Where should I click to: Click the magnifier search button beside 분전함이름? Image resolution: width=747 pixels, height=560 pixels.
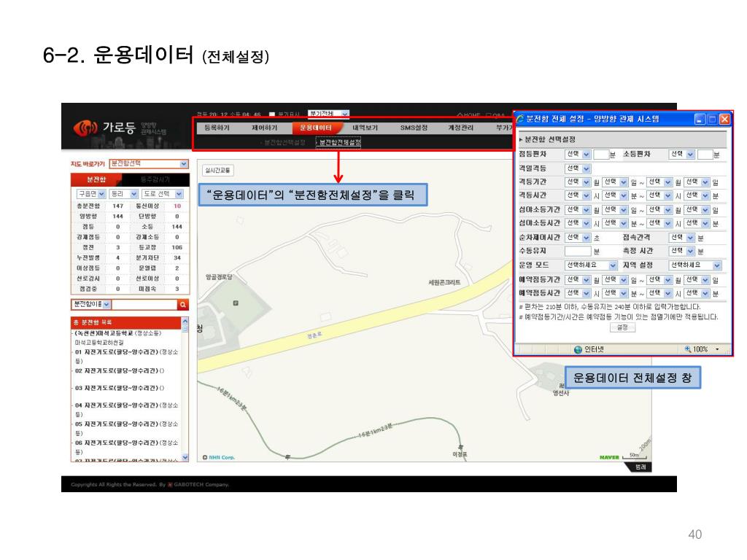click(182, 304)
